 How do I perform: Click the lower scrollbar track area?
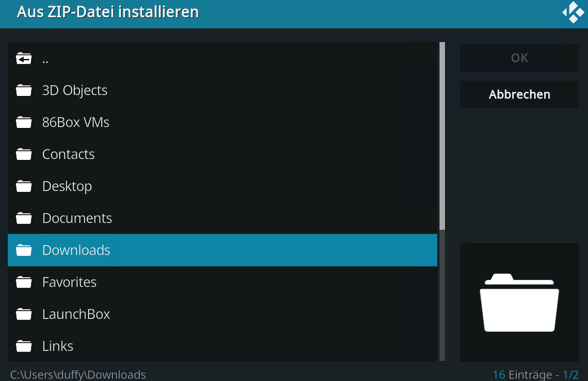[x=442, y=295]
